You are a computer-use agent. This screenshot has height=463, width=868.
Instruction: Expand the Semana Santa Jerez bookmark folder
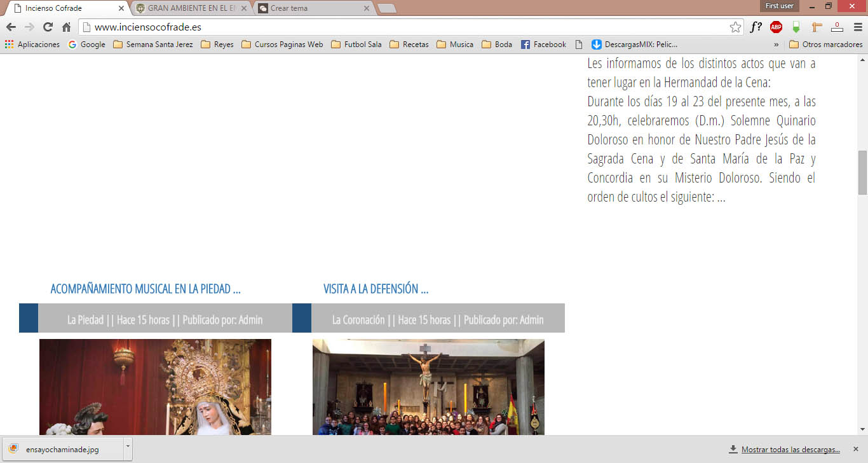pos(153,45)
